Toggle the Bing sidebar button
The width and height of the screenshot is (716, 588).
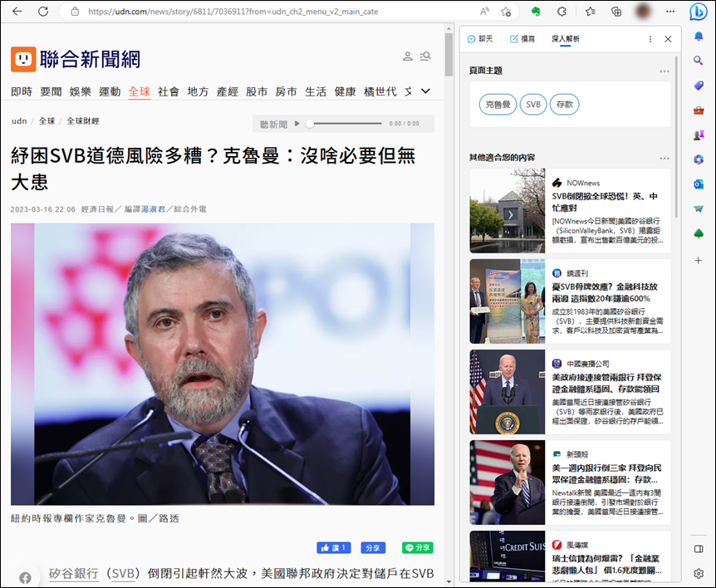[x=699, y=12]
